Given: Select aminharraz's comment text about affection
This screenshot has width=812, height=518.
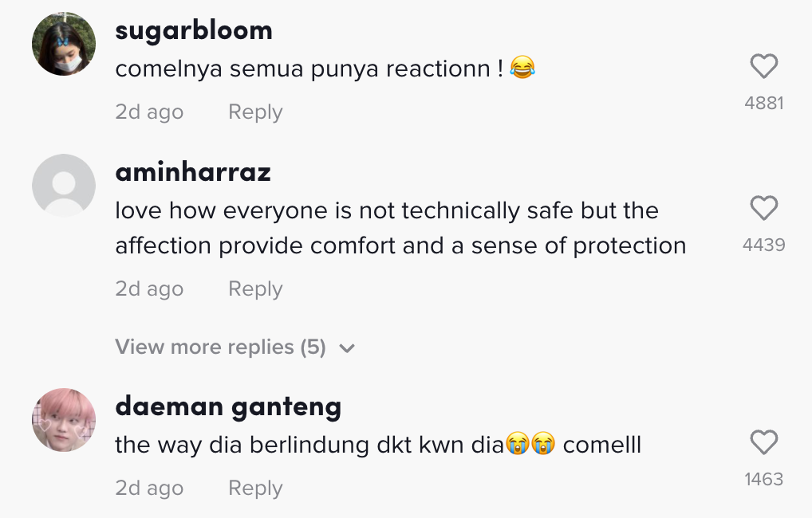Looking at the screenshot, I should pos(400,228).
